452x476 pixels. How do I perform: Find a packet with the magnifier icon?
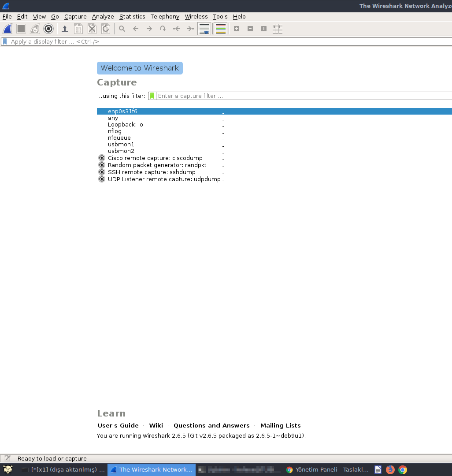pos(122,29)
